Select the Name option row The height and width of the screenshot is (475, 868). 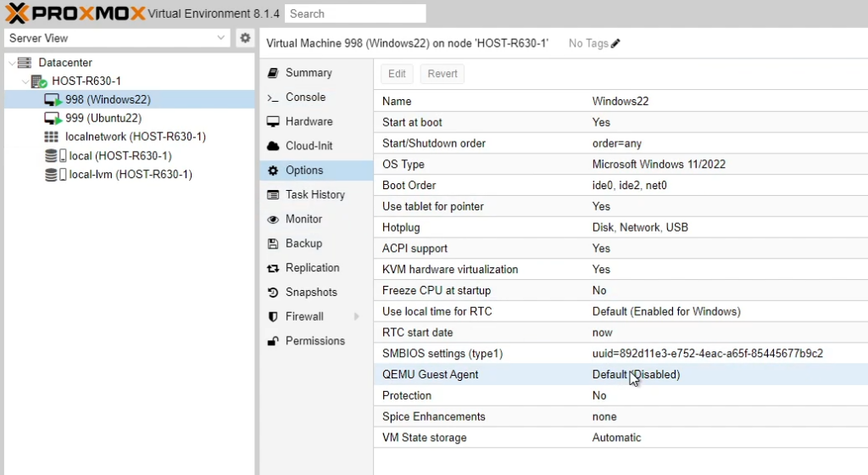(621, 101)
